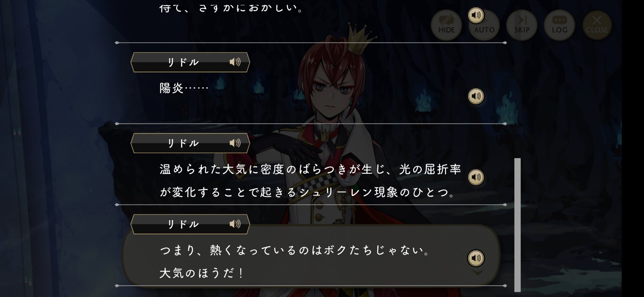The width and height of the screenshot is (644, 297).
Task: Select the 大気のほうだ！ dialogue text
Action: pos(202,273)
